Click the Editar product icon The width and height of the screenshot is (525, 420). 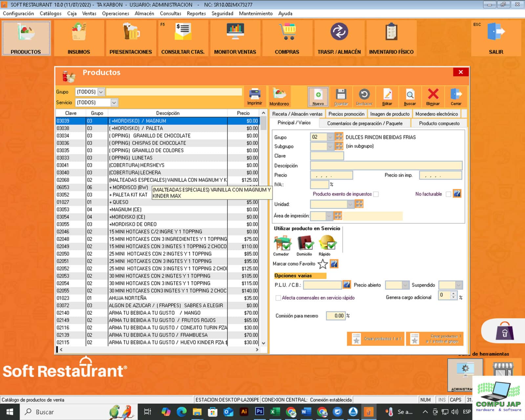(387, 97)
